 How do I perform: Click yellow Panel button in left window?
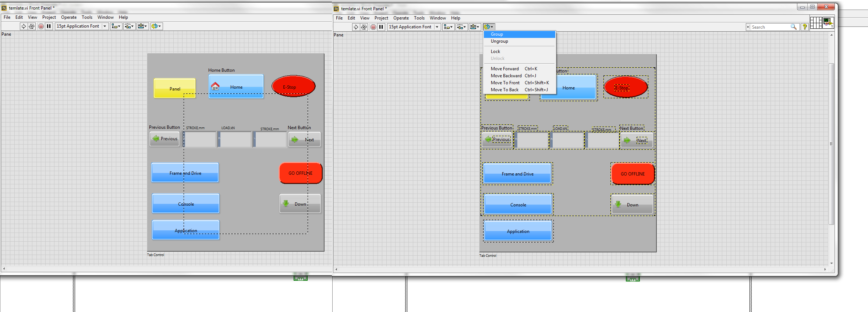pos(174,88)
